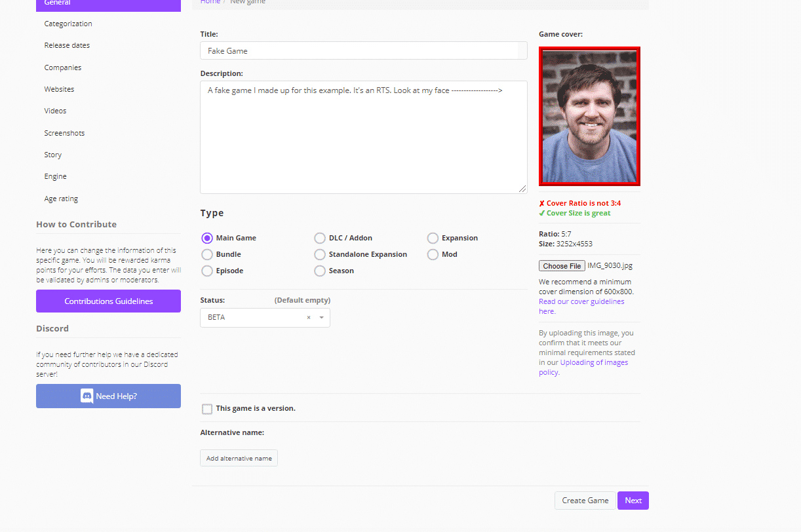Select the General sidebar item
The width and height of the screenshot is (801, 532).
tap(108, 4)
